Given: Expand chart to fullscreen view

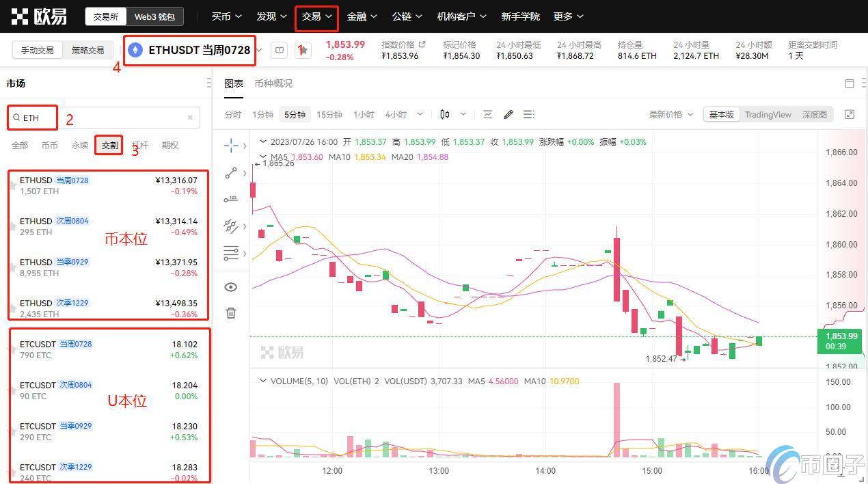Looking at the screenshot, I should 850,114.
